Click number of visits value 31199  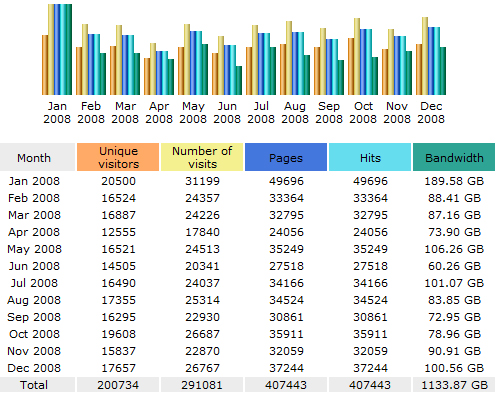pyautogui.click(x=202, y=181)
